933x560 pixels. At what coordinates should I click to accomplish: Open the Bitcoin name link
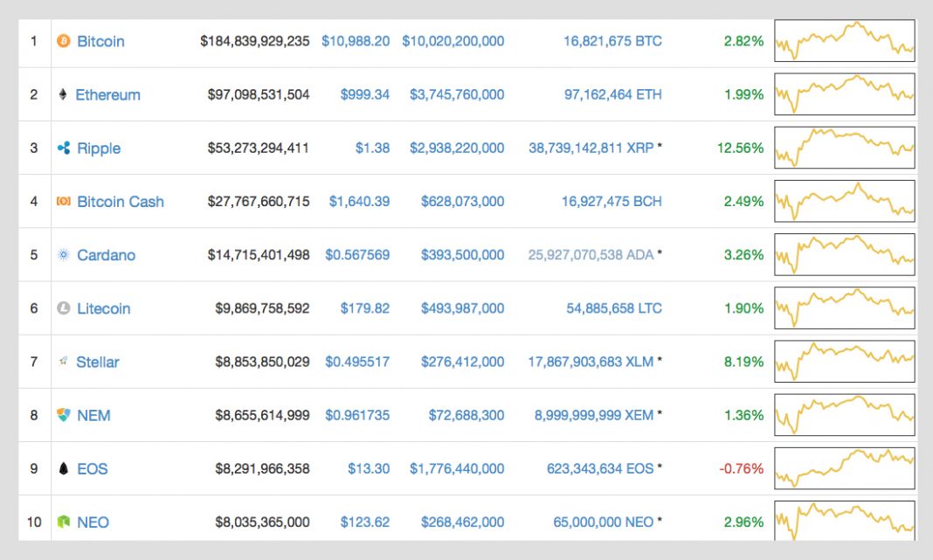(100, 41)
